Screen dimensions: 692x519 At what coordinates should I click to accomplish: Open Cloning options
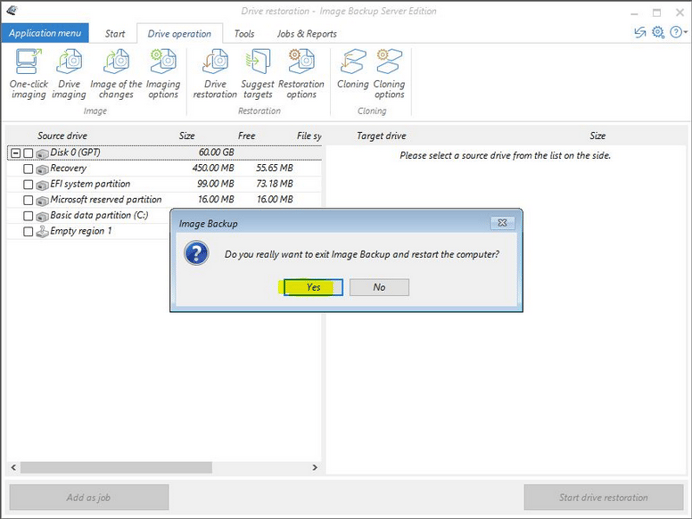point(389,74)
